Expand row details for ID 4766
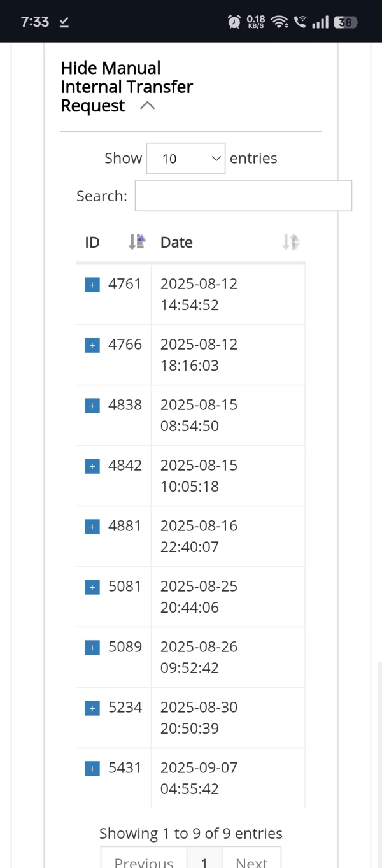This screenshot has height=868, width=382. tap(92, 345)
